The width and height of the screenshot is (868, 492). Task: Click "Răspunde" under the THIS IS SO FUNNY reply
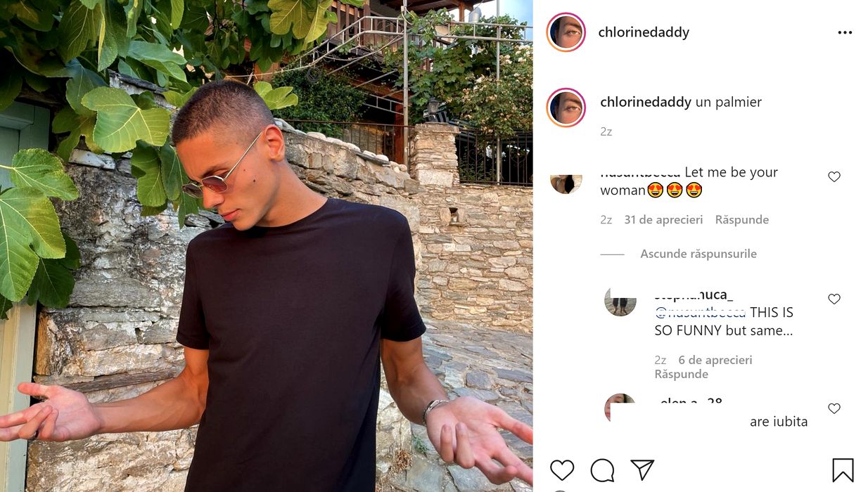(x=681, y=375)
